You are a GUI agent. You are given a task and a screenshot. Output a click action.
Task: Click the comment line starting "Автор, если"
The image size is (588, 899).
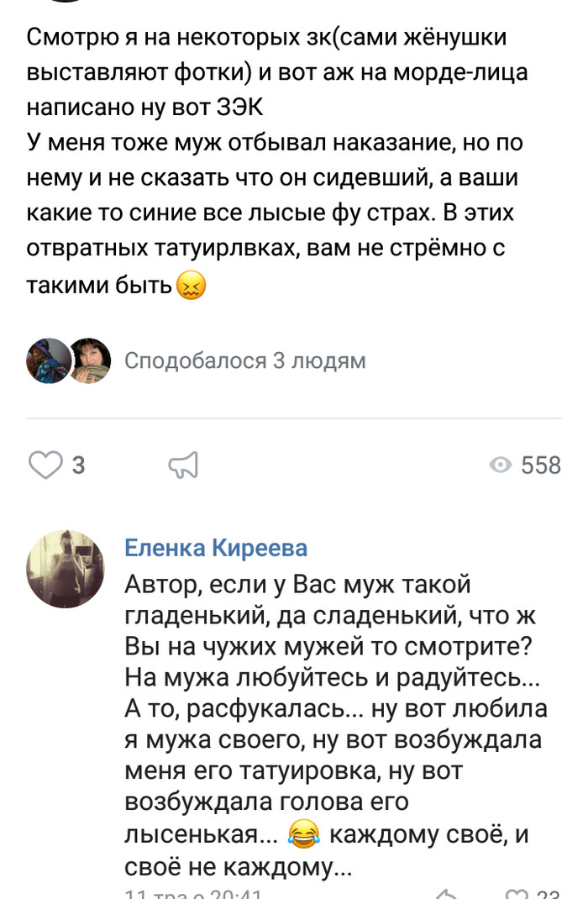point(297,584)
